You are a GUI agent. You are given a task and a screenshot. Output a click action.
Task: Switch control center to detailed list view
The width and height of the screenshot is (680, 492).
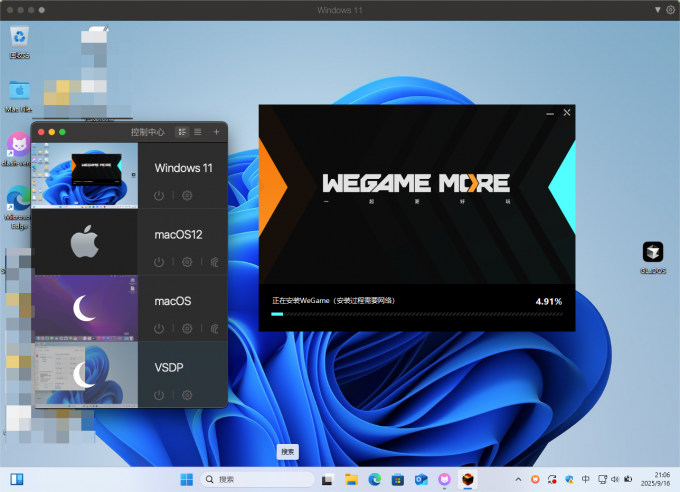182,132
